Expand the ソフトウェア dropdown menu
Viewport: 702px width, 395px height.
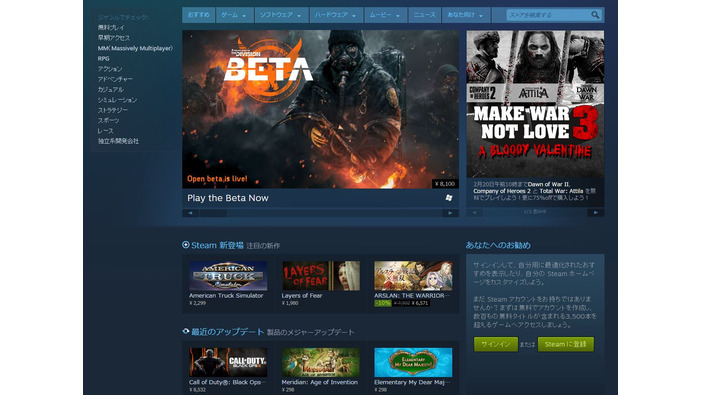pos(281,15)
